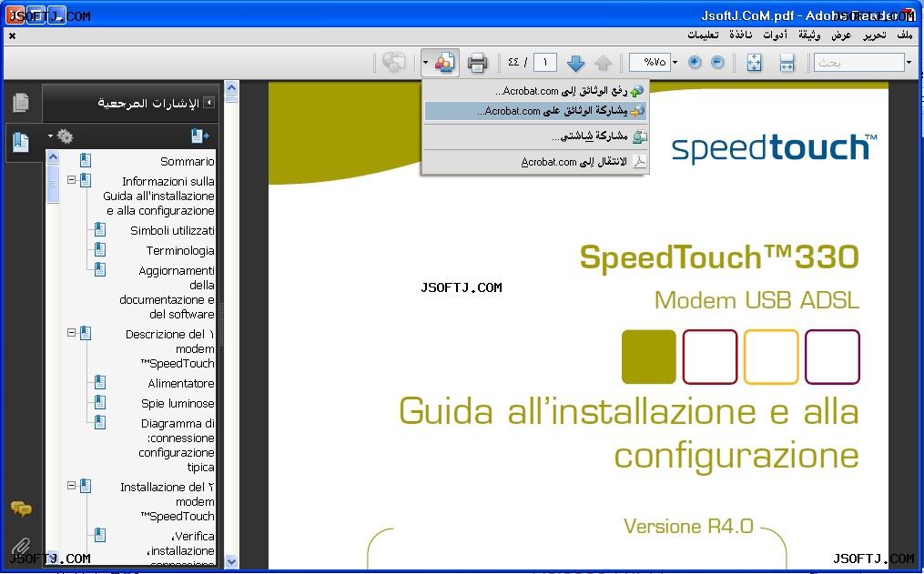This screenshot has height=574, width=924.
Task: Click the Print icon in toolbar
Action: pyautogui.click(x=477, y=63)
